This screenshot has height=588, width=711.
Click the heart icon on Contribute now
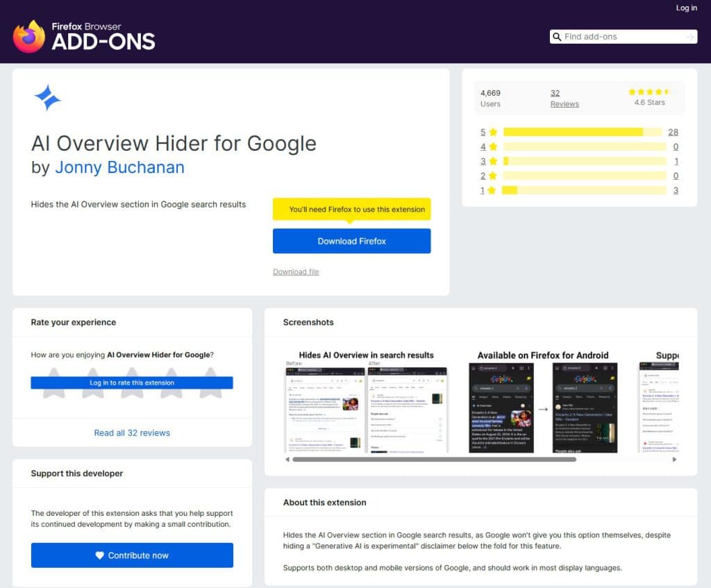(100, 555)
